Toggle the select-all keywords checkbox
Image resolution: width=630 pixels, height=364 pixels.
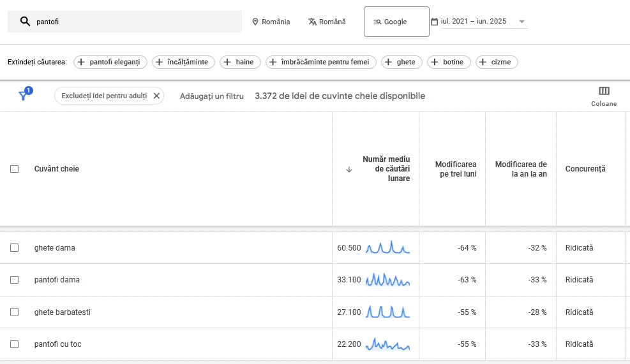pos(15,169)
